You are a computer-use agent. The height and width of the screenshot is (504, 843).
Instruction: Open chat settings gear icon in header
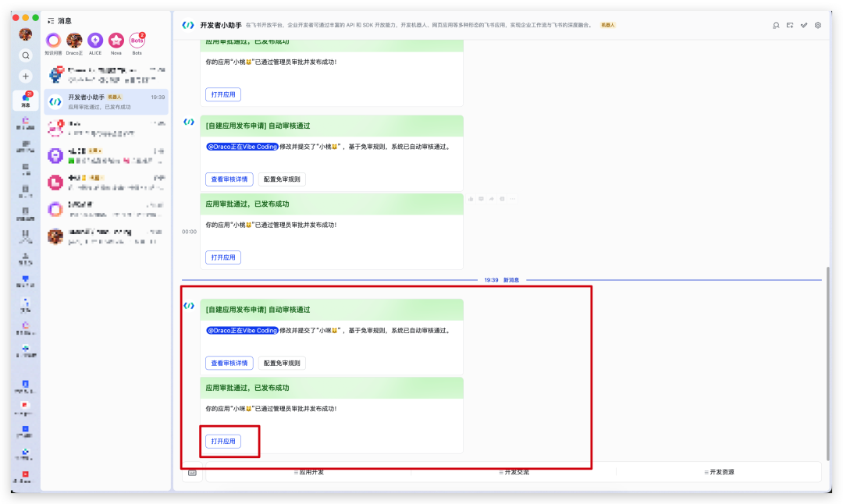(x=818, y=26)
